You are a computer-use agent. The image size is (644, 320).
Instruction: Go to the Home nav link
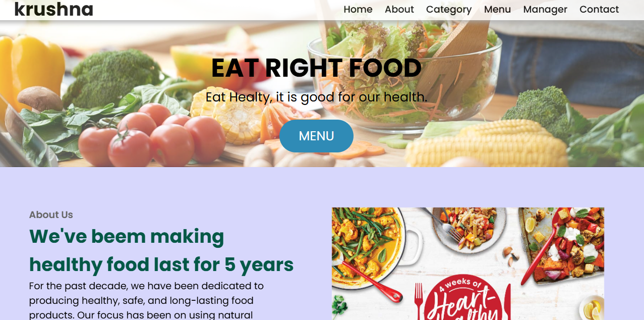pyautogui.click(x=358, y=9)
